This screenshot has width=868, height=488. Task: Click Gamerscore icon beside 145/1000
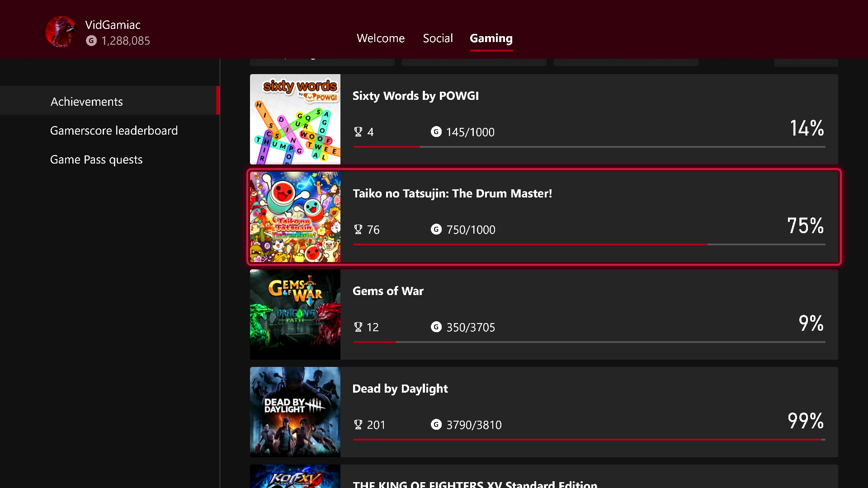(x=436, y=132)
